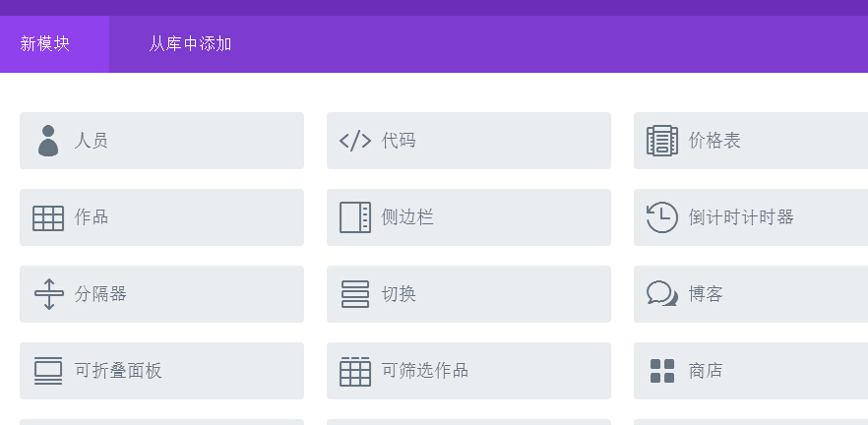Select the accordion icon for 可折叠面板
The image size is (868, 425).
[x=48, y=371]
